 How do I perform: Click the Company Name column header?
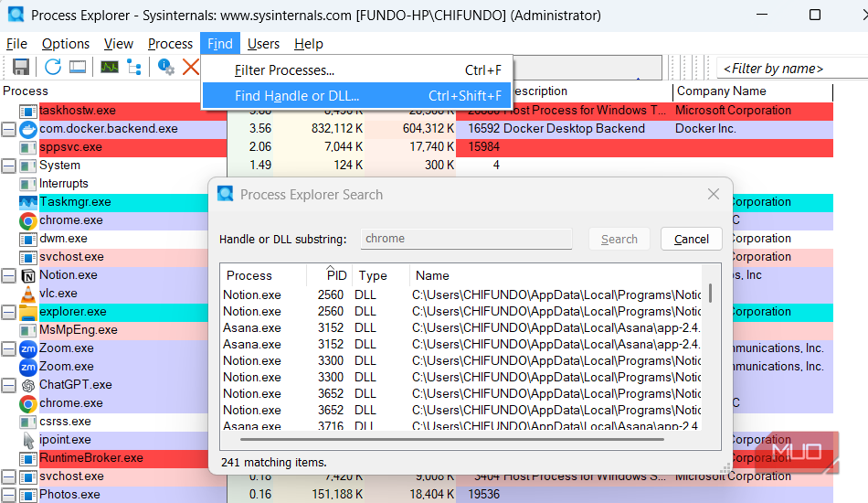tap(752, 91)
